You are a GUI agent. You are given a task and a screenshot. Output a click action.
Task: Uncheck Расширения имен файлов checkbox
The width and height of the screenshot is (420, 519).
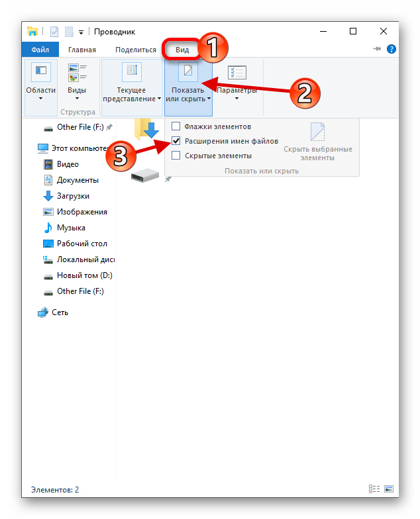tap(176, 140)
